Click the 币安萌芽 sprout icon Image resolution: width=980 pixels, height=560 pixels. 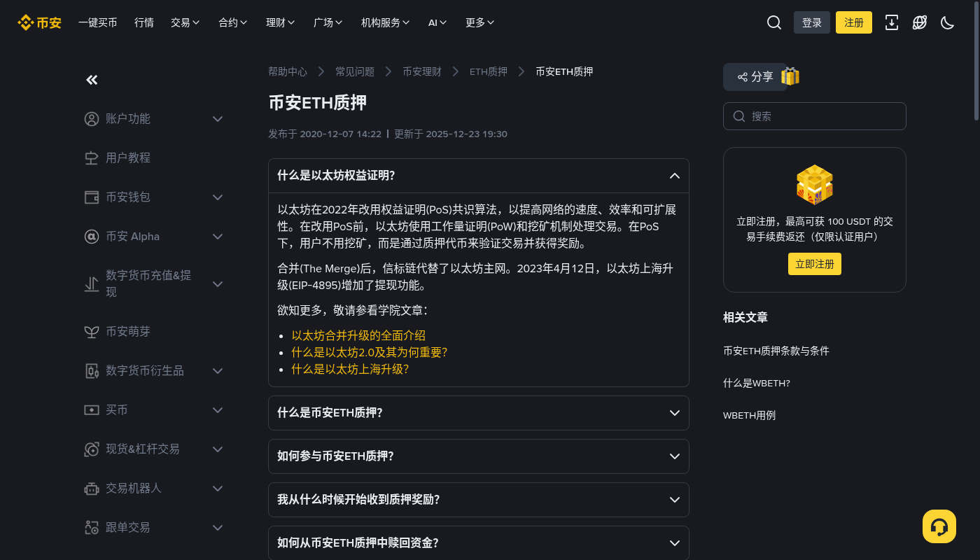(92, 332)
